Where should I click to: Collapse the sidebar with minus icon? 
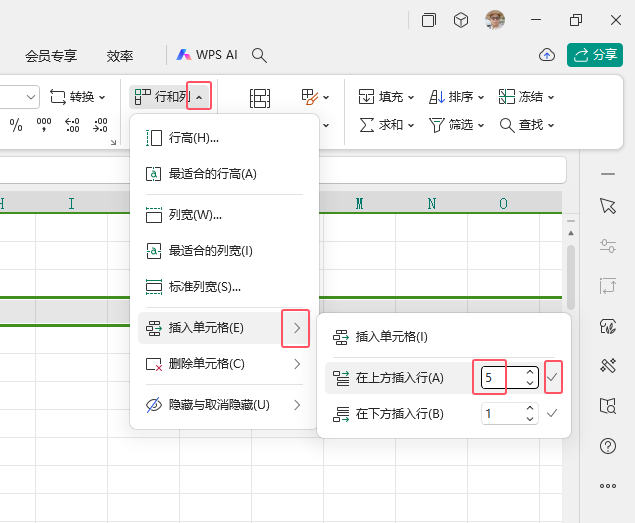point(607,174)
